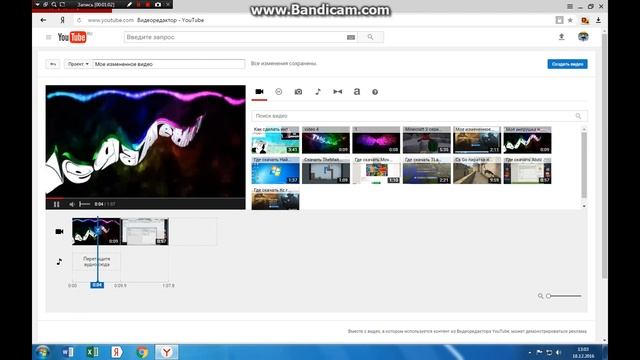Viewport: 640px width, 360px height.
Task: Select the third-row 'Где скачать' thumbnail
Action: click(x=276, y=198)
